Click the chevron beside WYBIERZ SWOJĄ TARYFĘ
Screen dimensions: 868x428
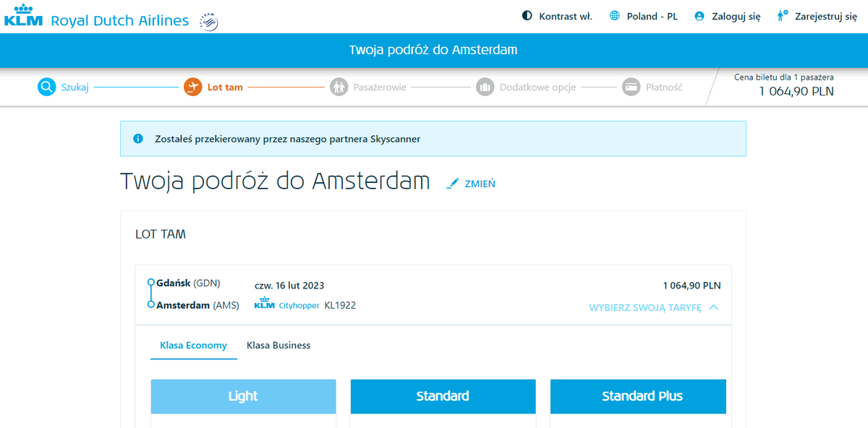coord(714,307)
